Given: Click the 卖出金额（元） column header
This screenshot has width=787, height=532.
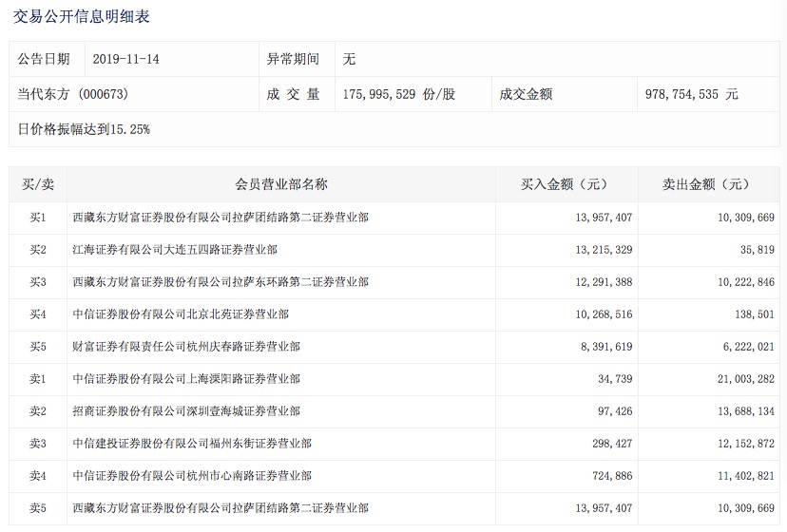Looking at the screenshot, I should click(x=706, y=184).
